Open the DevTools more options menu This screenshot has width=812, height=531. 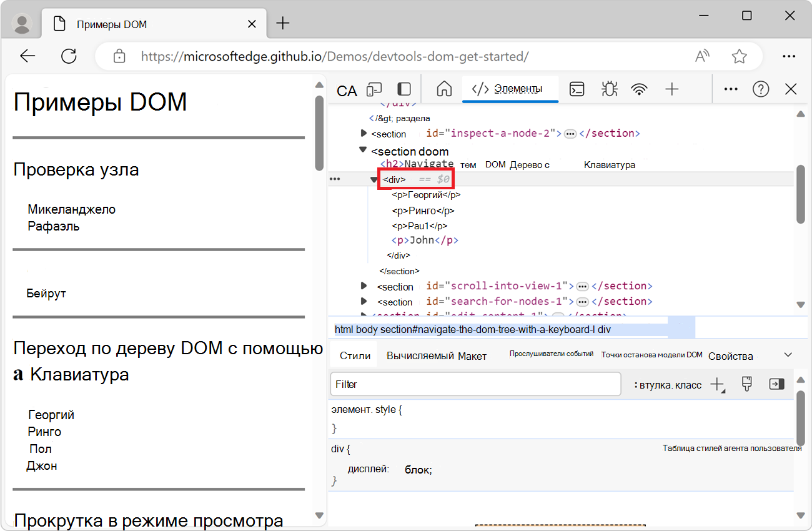tap(730, 89)
